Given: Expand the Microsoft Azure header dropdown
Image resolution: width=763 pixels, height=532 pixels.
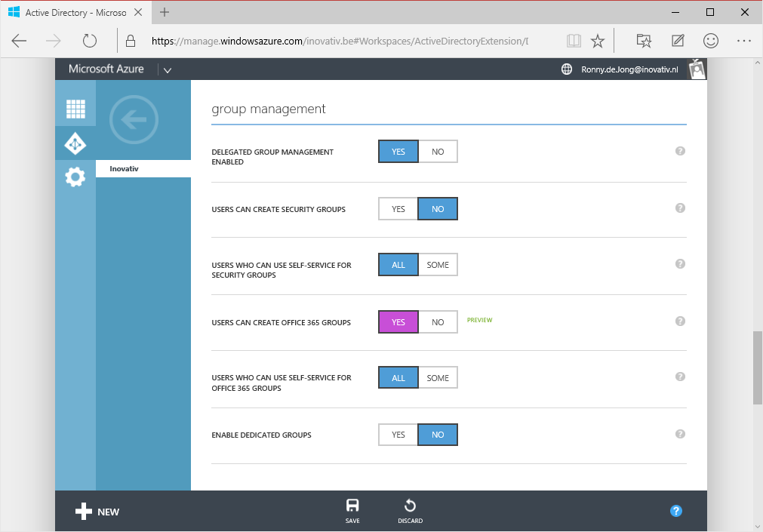Looking at the screenshot, I should click(167, 69).
